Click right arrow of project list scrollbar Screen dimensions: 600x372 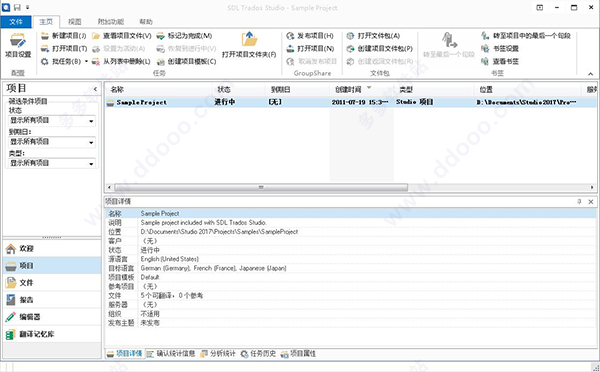[592, 188]
